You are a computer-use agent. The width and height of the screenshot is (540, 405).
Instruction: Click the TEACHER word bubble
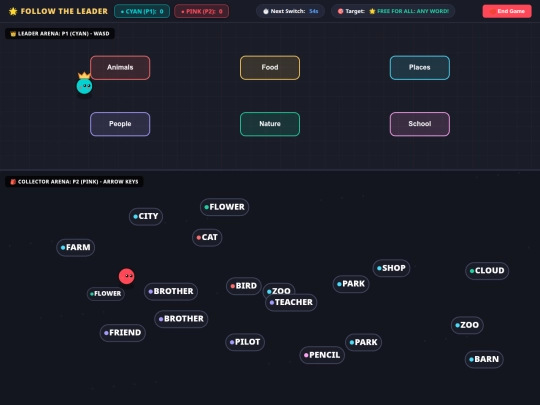point(291,302)
